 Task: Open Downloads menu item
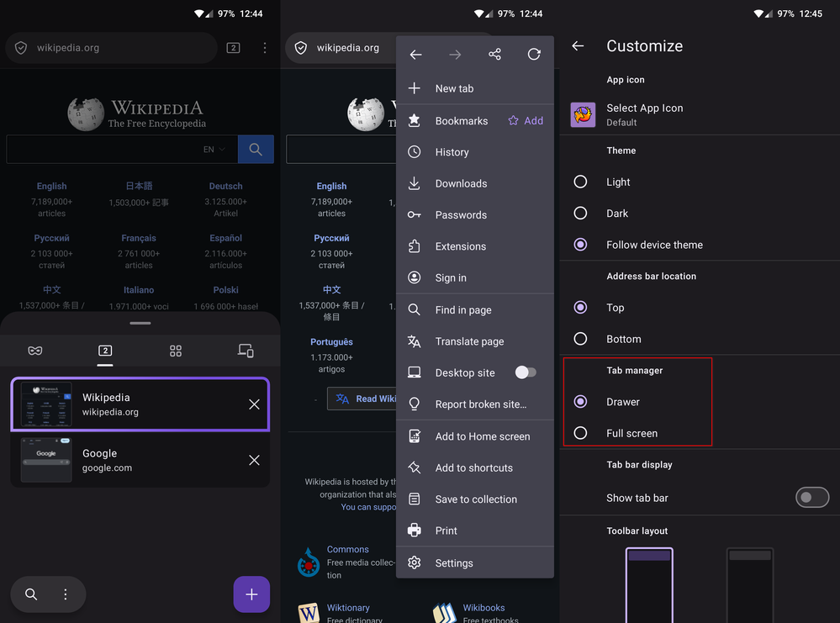click(x=474, y=184)
